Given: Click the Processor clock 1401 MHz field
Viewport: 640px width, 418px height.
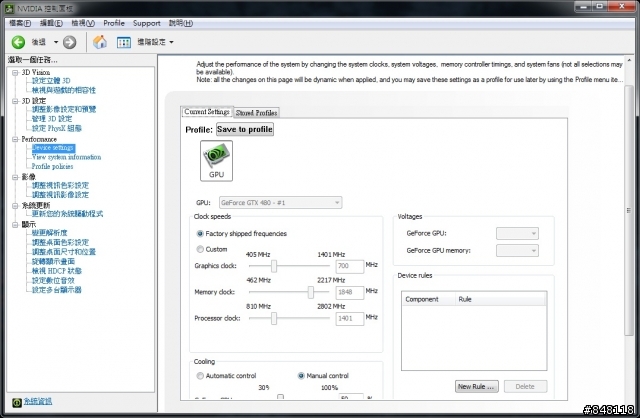Looking at the screenshot, I should coord(349,318).
